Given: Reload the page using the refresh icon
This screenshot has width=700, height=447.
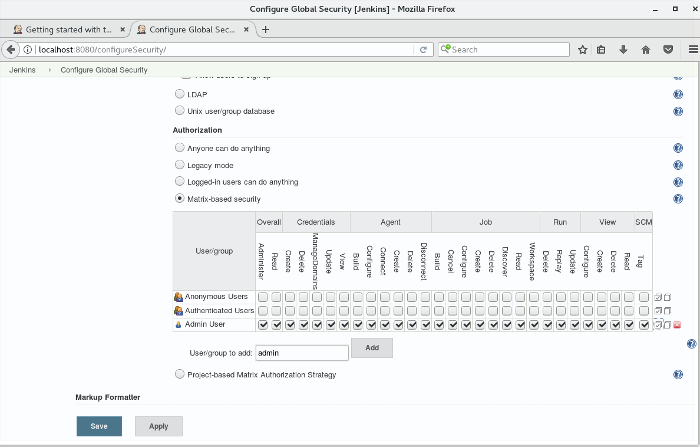Looking at the screenshot, I should coord(423,49).
